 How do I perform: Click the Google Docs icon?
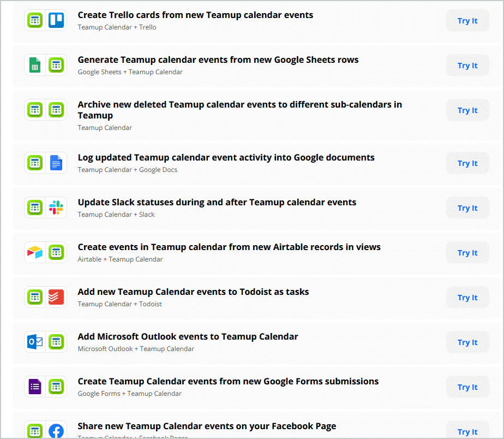pyautogui.click(x=56, y=163)
